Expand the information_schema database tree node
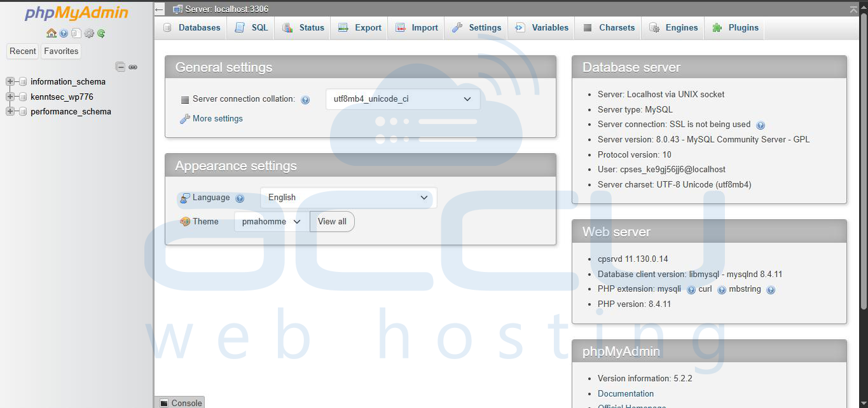The height and width of the screenshot is (408, 868). pos(10,81)
